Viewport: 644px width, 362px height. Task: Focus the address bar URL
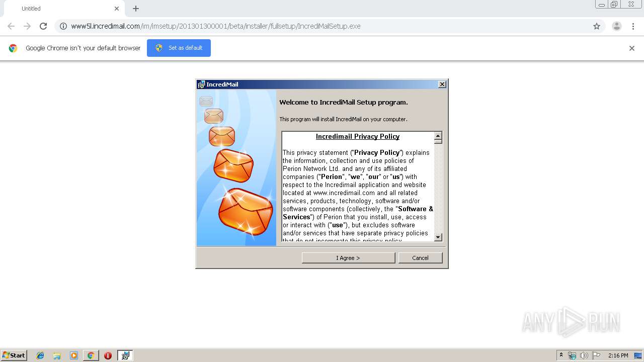tap(216, 26)
